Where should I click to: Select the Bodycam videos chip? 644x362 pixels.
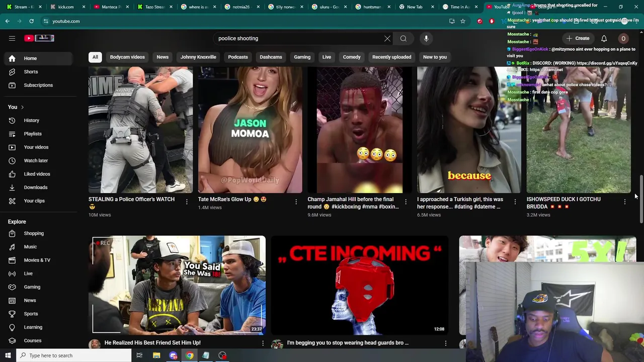tap(127, 57)
